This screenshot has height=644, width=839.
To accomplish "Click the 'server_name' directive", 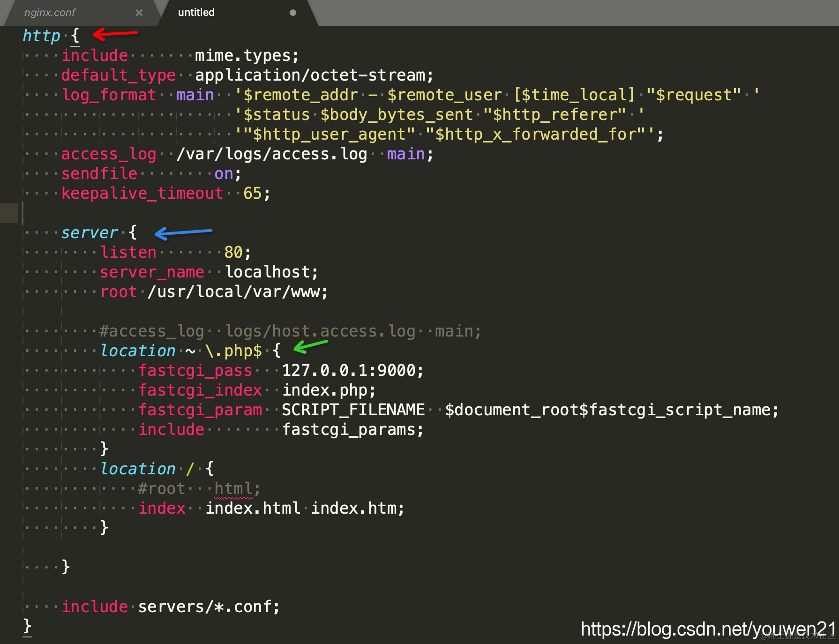I will [152, 272].
